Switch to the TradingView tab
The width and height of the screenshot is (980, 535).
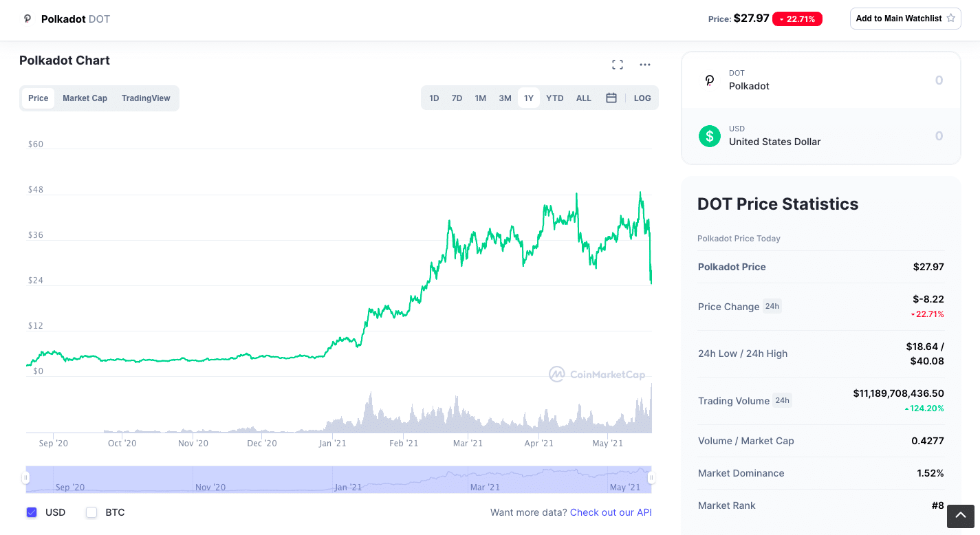tap(146, 98)
